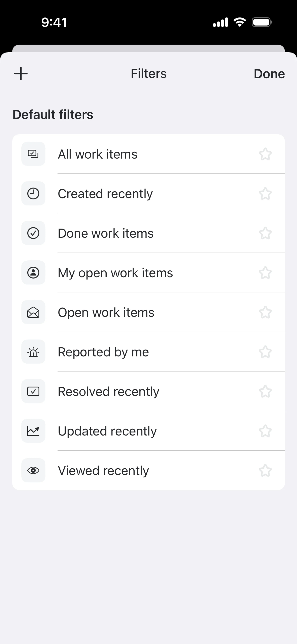Tap the checkbox icon for Resolved recently
297x644 pixels.
pyautogui.click(x=33, y=391)
